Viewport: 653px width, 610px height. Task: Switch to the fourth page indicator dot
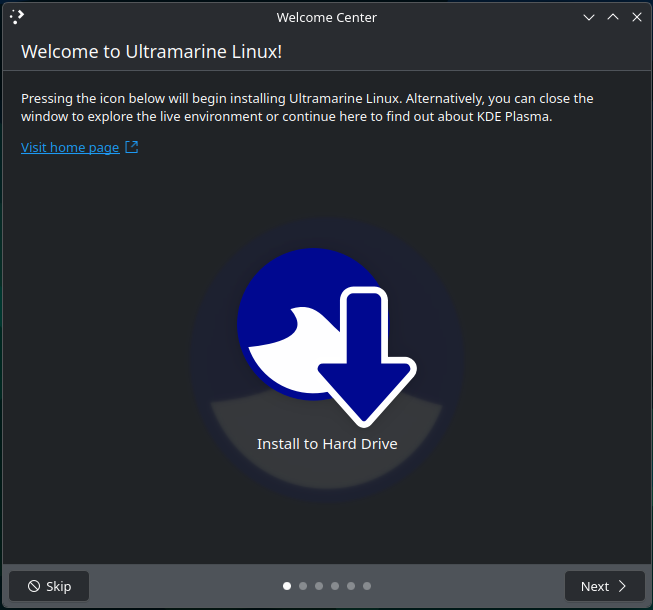pos(335,586)
